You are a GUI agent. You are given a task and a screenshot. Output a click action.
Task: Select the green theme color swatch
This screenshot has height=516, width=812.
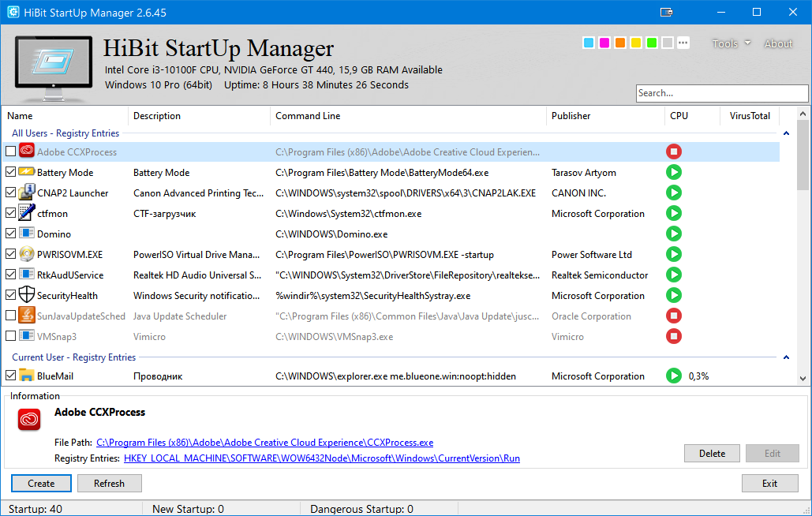[652, 43]
